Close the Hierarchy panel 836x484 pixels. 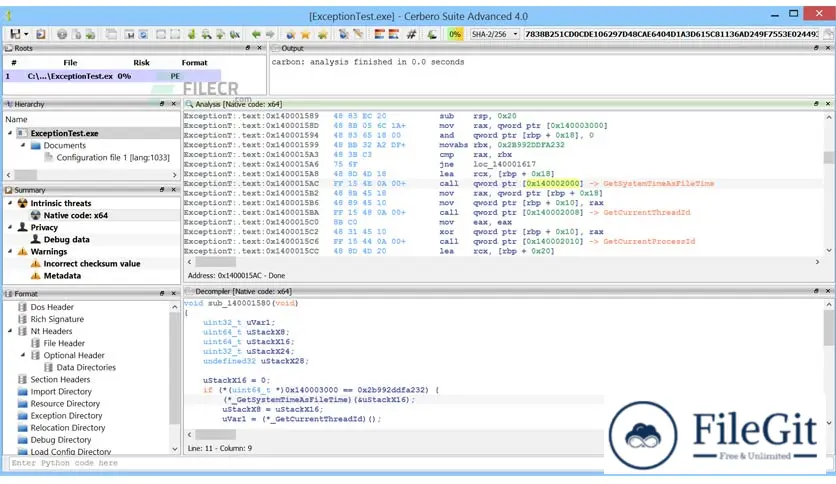tap(174, 104)
